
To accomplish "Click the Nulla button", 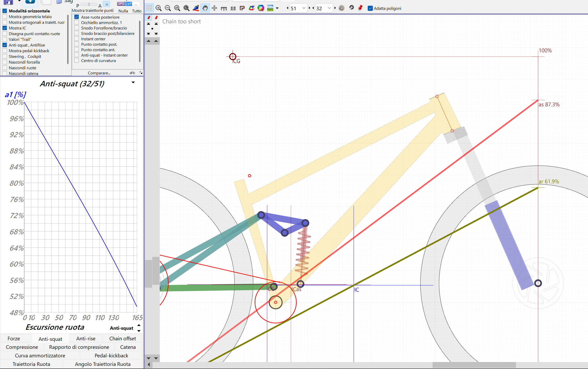I will click(x=123, y=11).
